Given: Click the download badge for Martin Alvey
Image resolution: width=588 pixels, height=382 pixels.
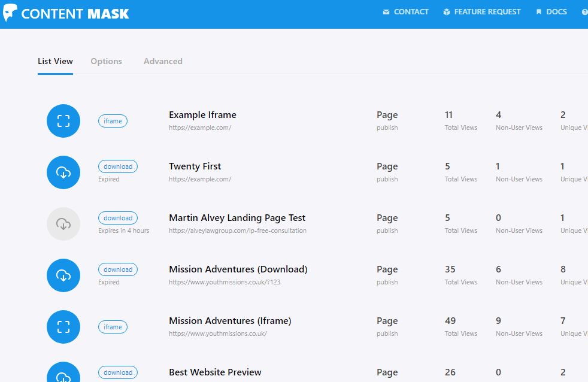Looking at the screenshot, I should 118,218.
